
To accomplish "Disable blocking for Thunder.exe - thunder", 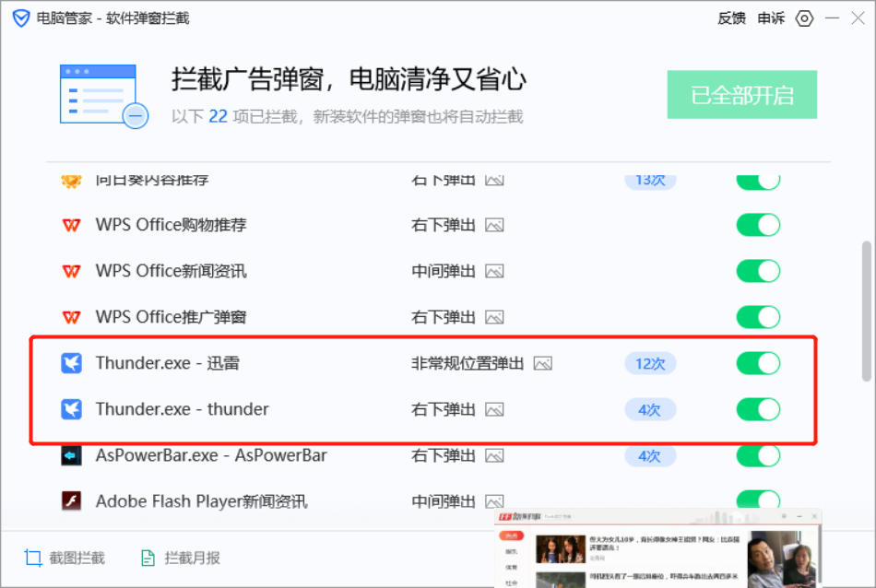I will pos(757,409).
